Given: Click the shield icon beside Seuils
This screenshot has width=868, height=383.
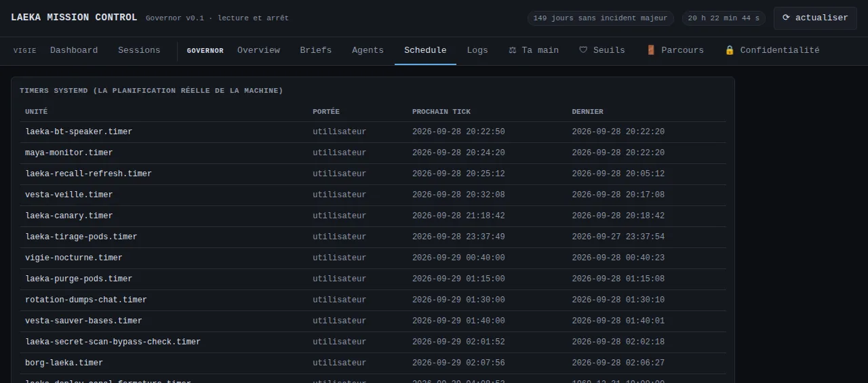Looking at the screenshot, I should (583, 50).
